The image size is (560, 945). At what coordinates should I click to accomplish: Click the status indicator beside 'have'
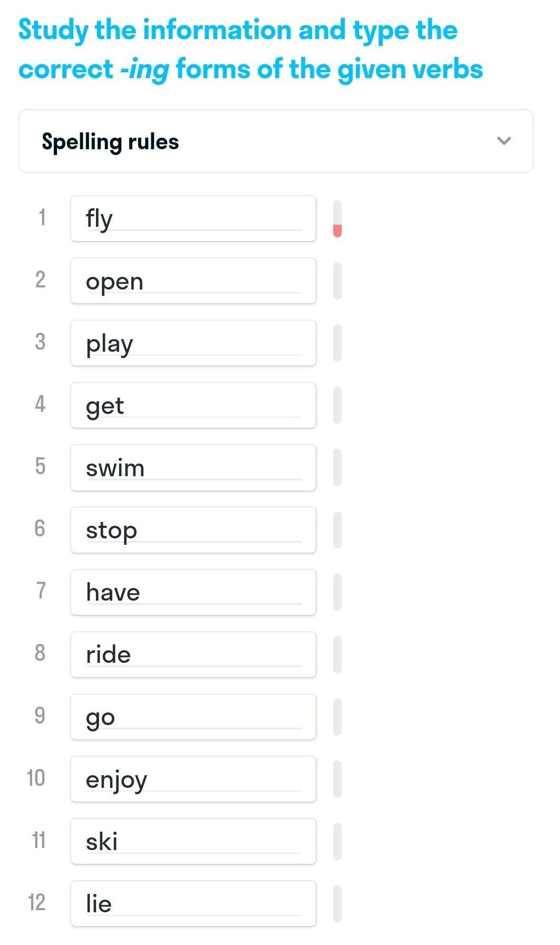[337, 592]
